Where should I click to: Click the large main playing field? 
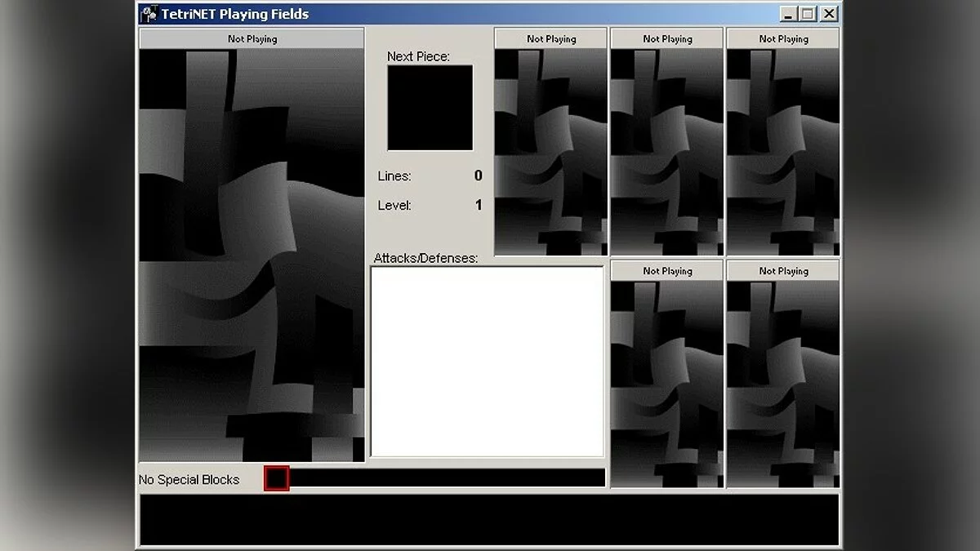pyautogui.click(x=252, y=255)
